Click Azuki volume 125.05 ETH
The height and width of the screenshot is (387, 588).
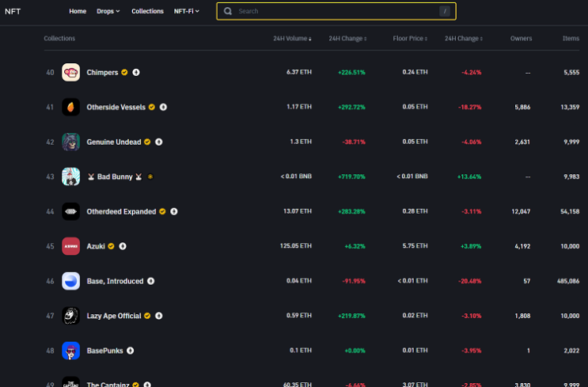point(295,245)
